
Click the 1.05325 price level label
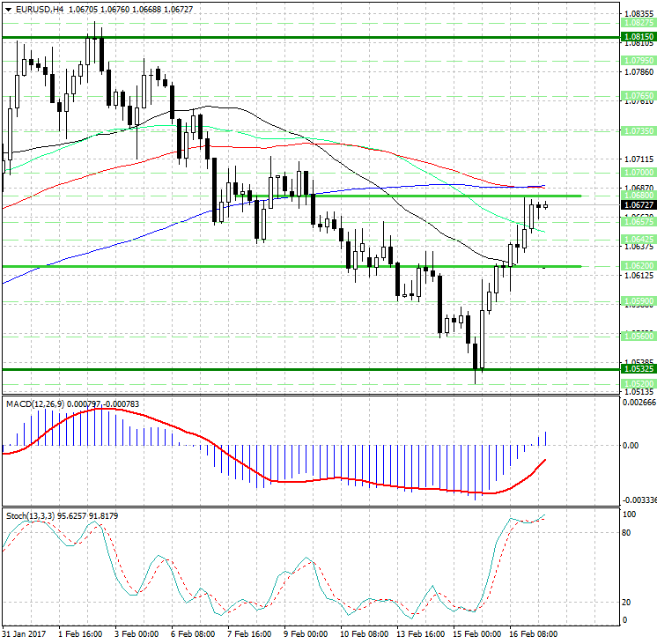point(639,369)
